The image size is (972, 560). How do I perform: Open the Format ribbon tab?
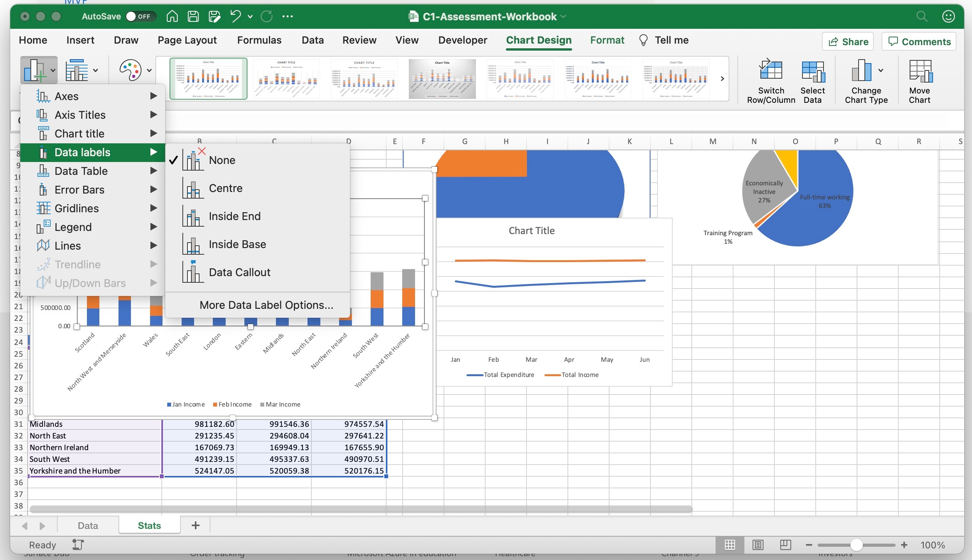click(x=607, y=40)
